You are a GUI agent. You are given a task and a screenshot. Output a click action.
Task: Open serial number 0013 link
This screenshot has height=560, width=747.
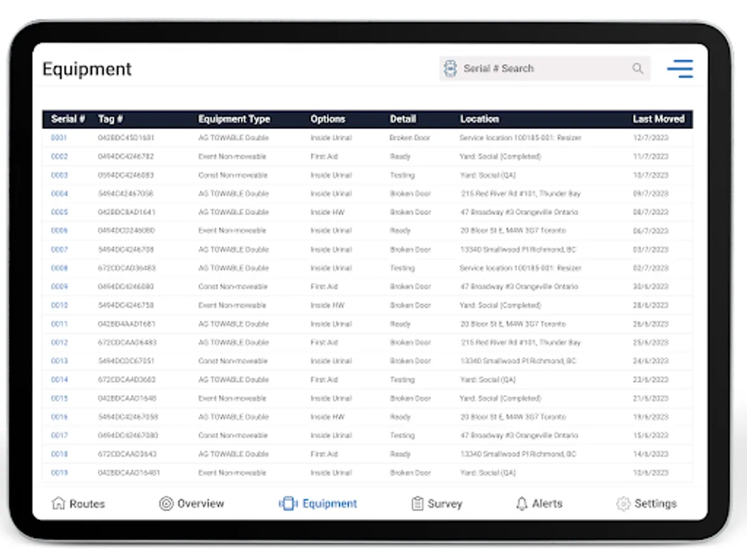(x=59, y=361)
